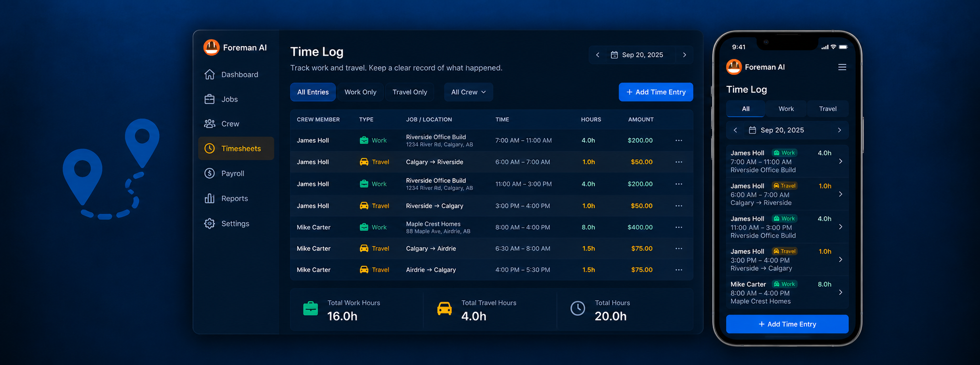980x365 pixels.
Task: Select Timesheets in the sidebar
Action: pos(236,148)
